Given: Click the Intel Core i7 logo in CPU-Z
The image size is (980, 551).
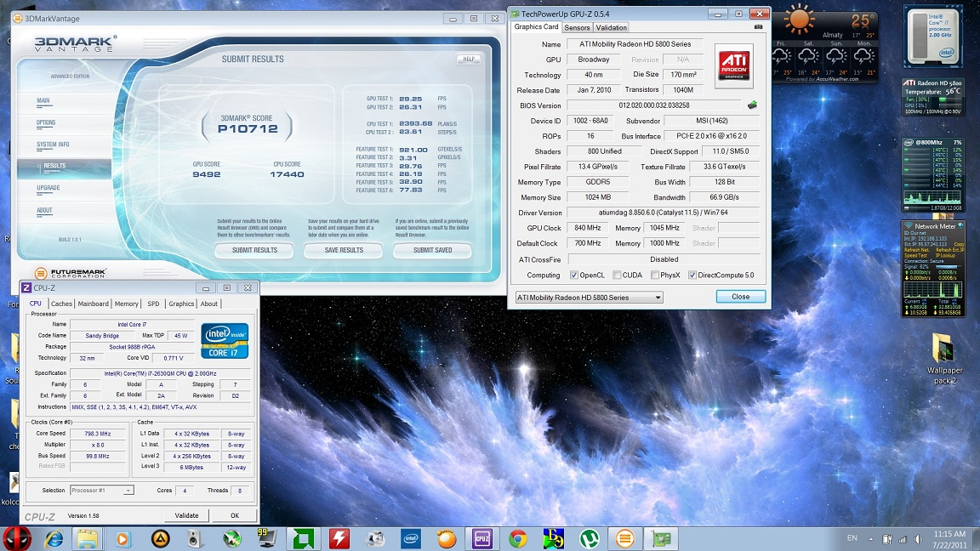Looking at the screenshot, I should 225,340.
